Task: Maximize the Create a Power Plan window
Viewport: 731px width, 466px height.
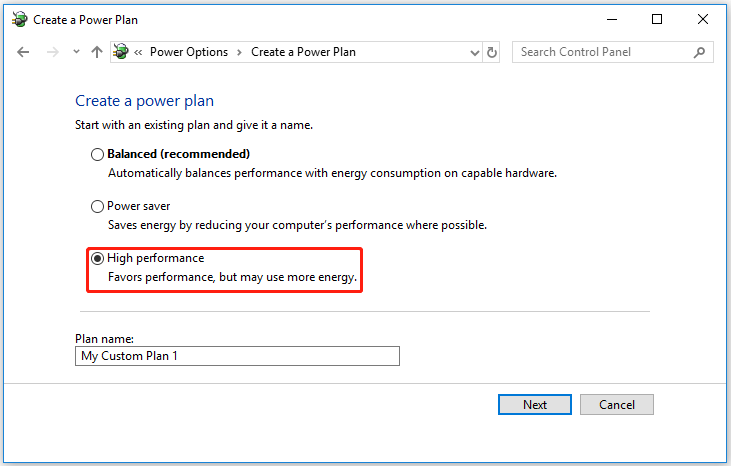Action: point(656,19)
